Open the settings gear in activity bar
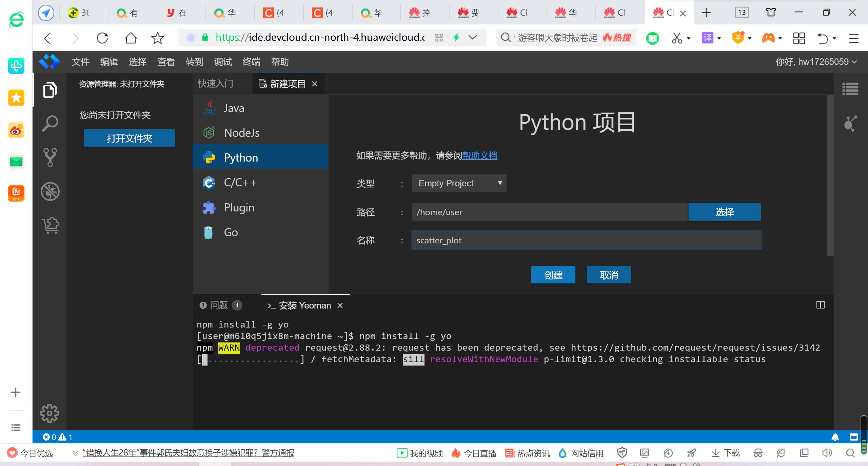Image resolution: width=868 pixels, height=466 pixels. coord(50,413)
